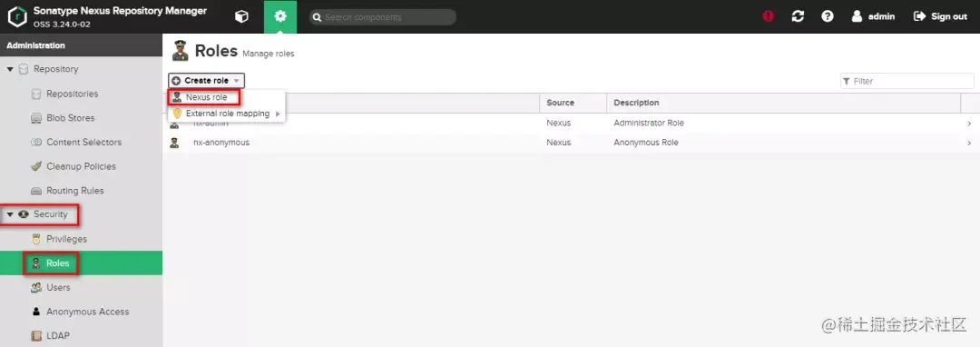Screen dimensions: 980x347
Task: Click the Sonatype Nexus hexagon logo
Action: point(17,17)
